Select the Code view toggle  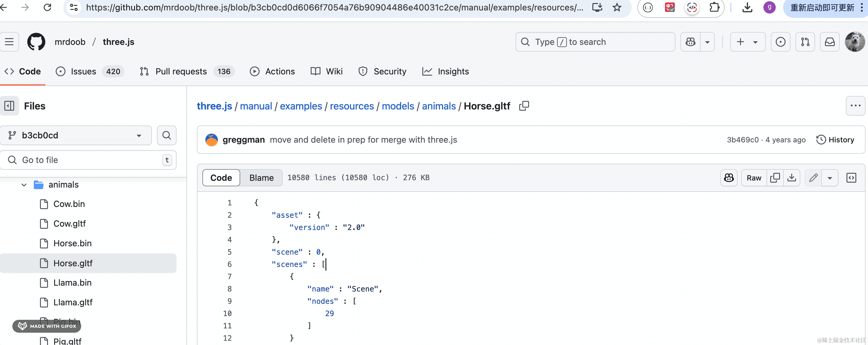click(x=221, y=177)
